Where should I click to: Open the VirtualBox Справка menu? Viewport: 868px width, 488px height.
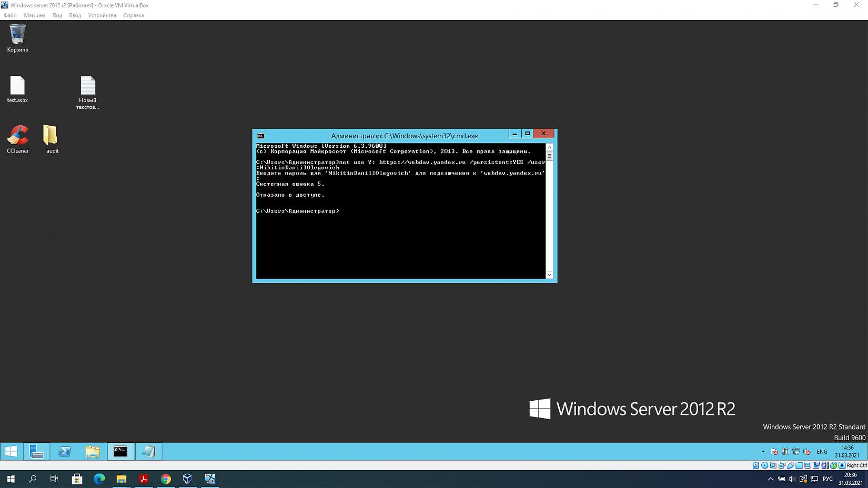(134, 15)
